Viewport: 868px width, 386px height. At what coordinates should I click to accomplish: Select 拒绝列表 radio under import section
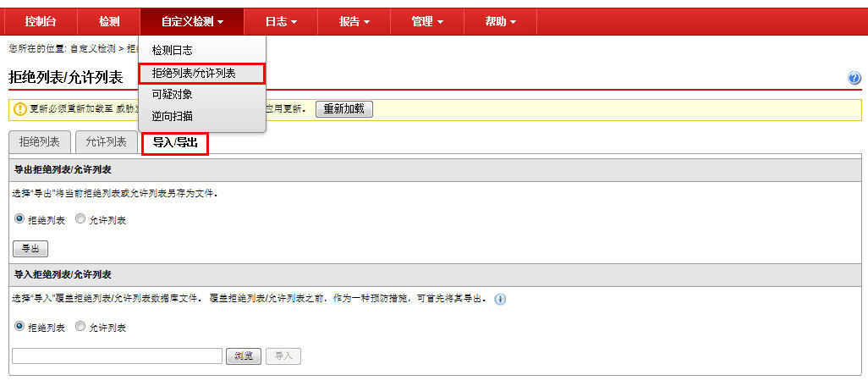pos(19,327)
